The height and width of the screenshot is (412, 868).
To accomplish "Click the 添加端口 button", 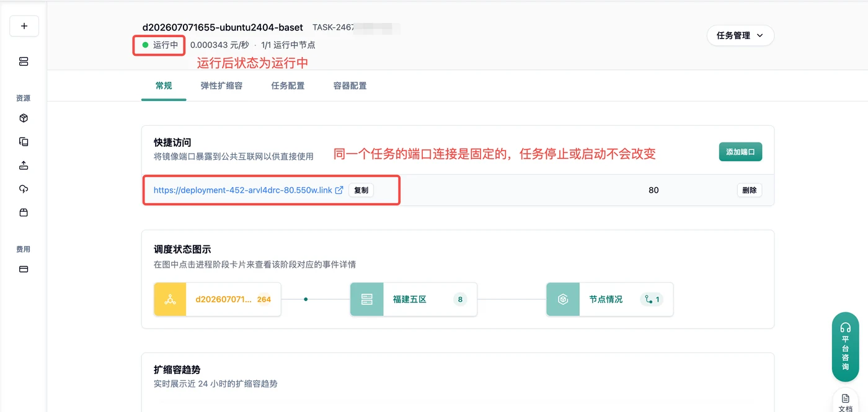I will [740, 152].
